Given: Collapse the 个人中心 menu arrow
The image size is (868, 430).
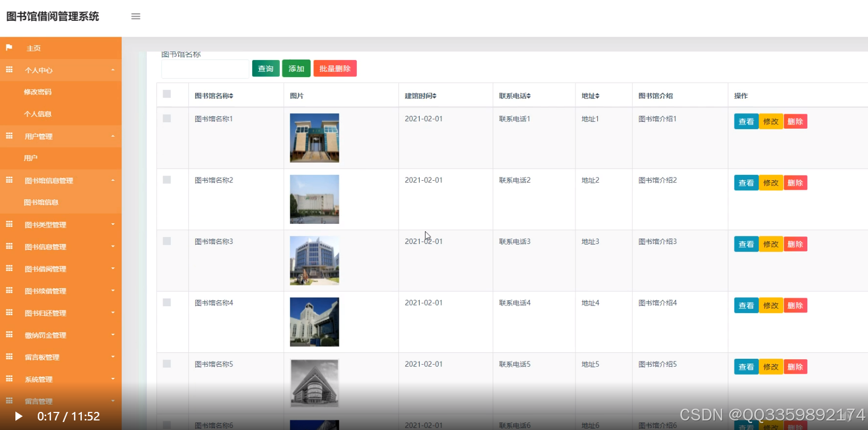Looking at the screenshot, I should (x=113, y=70).
